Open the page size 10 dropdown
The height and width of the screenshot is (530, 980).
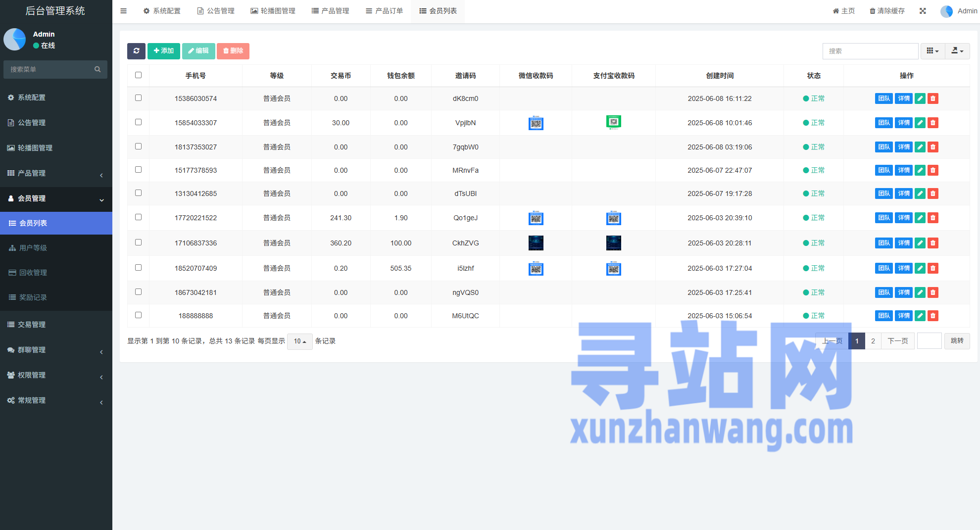tap(299, 341)
